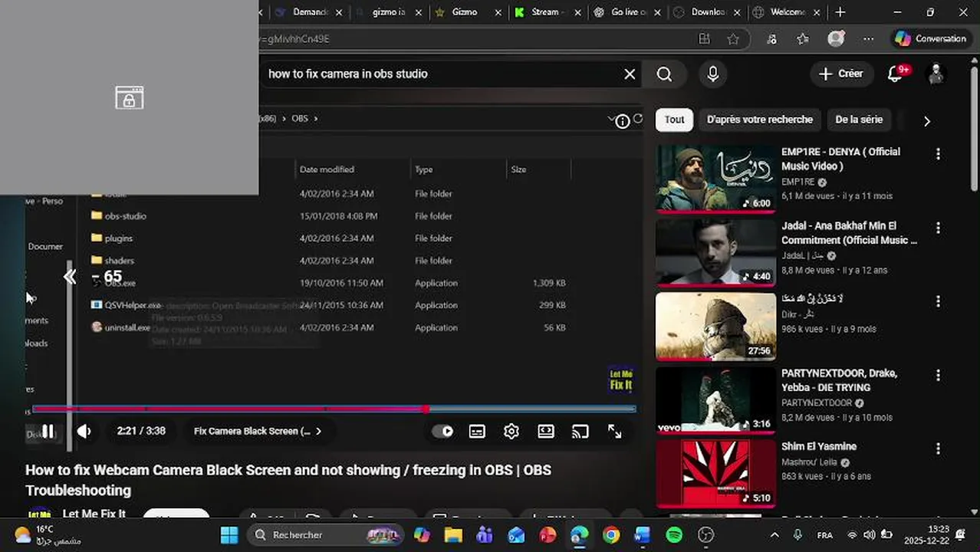This screenshot has width=980, height=552.
Task: Open the YouTube account avatar menu
Action: (x=936, y=74)
